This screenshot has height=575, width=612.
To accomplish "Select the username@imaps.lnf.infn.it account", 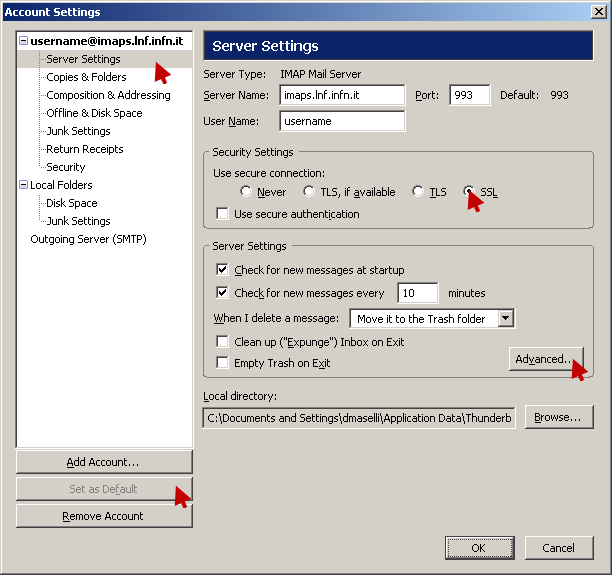I will (x=107, y=41).
